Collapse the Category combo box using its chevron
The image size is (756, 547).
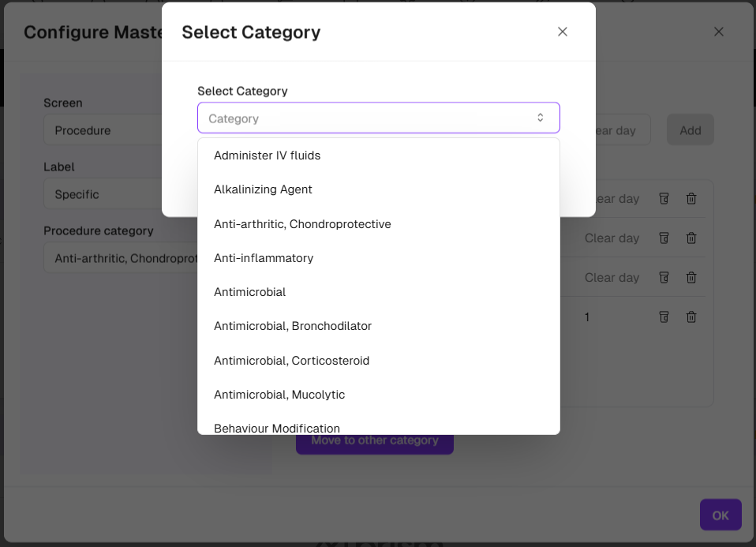[x=540, y=118]
